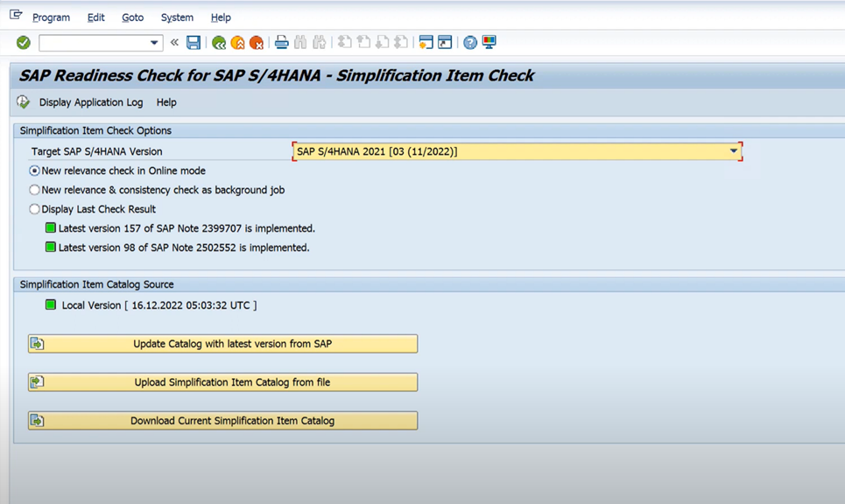This screenshot has width=845, height=504.
Task: Click green status for SAP Note 2502552
Action: 51,247
